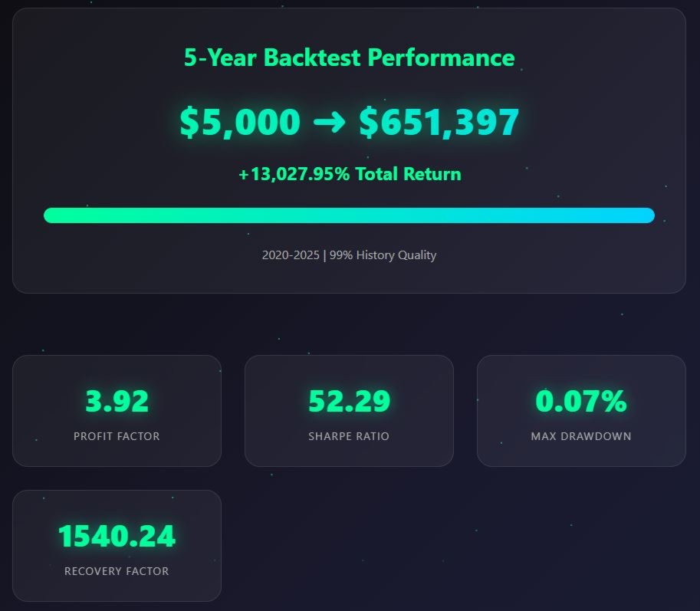This screenshot has height=611, width=700.
Task: Click the 52.29 Sharpe ratio value
Action: pyautogui.click(x=349, y=401)
